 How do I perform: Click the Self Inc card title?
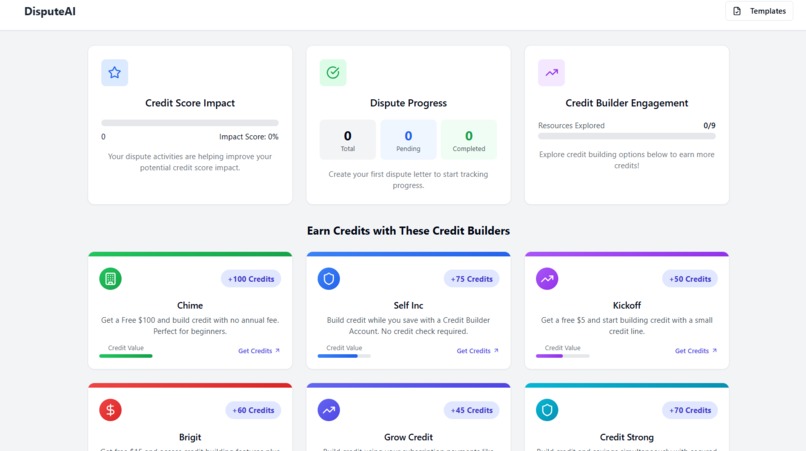pos(408,305)
